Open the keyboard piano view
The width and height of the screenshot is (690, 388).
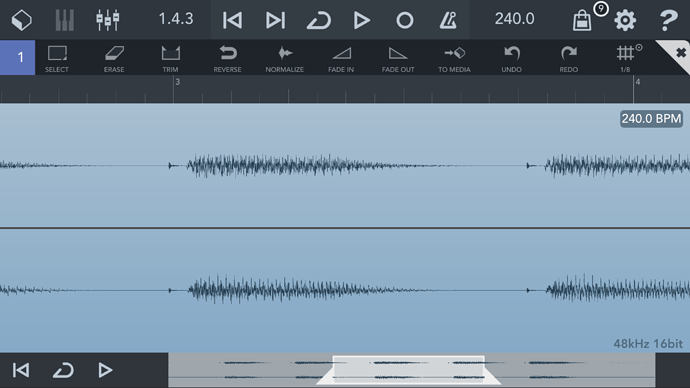pos(65,20)
